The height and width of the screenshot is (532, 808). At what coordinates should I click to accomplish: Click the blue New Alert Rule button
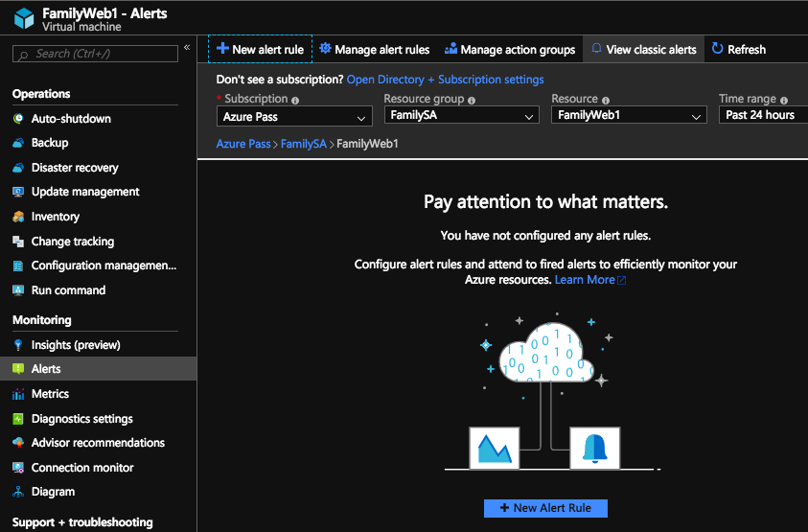[545, 508]
